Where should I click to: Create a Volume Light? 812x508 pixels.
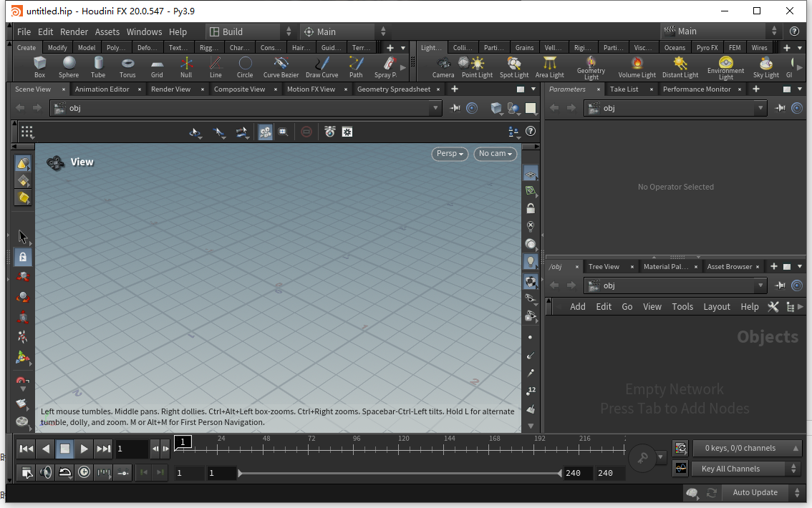[637, 67]
